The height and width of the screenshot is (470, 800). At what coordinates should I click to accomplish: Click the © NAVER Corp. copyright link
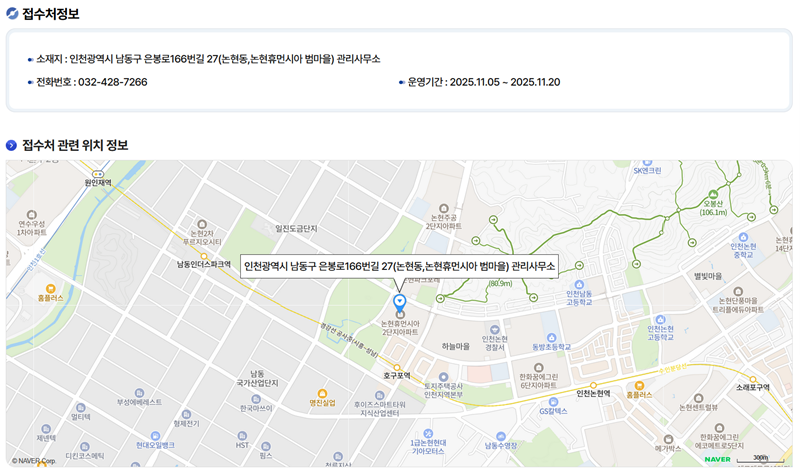coord(34,461)
